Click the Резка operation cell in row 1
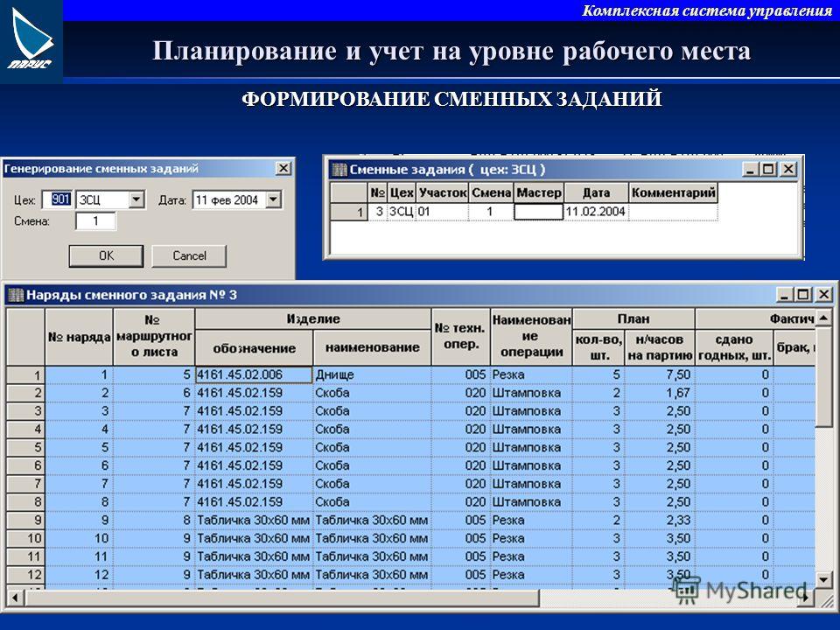Viewport: 840px width, 630px height. [x=531, y=375]
